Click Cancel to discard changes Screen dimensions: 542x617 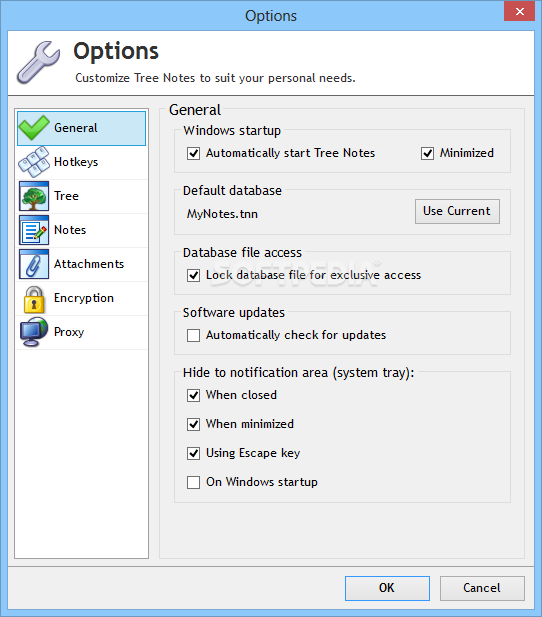[x=482, y=588]
